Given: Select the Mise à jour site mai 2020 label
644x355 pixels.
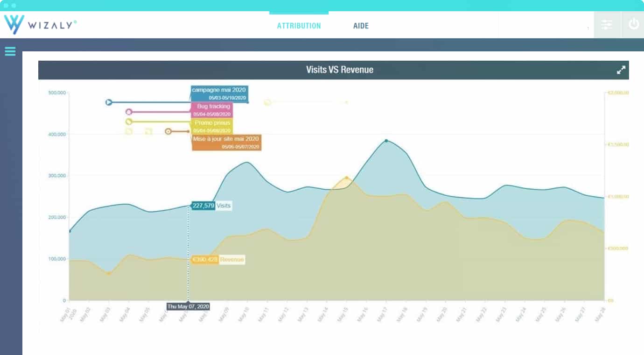Looking at the screenshot, I should point(226,142).
